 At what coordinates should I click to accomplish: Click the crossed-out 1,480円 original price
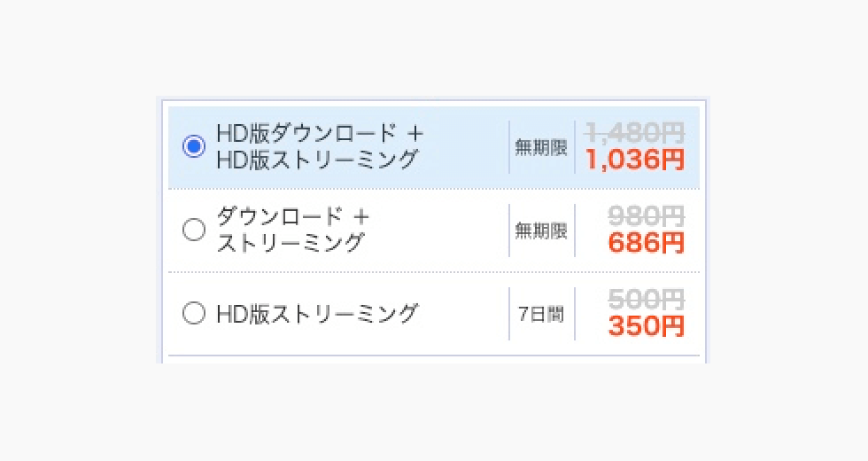635,133
